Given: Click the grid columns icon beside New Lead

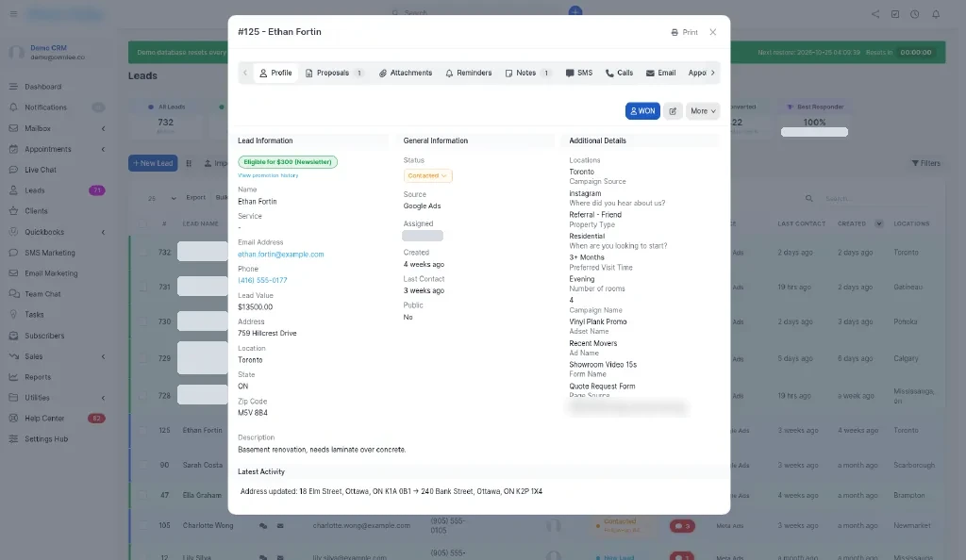Looking at the screenshot, I should [x=189, y=164].
